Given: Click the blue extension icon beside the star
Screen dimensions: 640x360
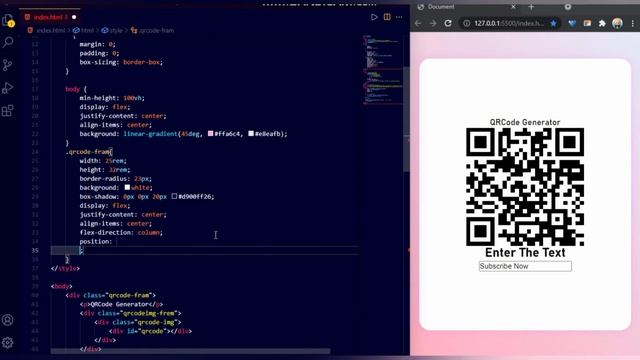Looking at the screenshot, I should pyautogui.click(x=572, y=23).
